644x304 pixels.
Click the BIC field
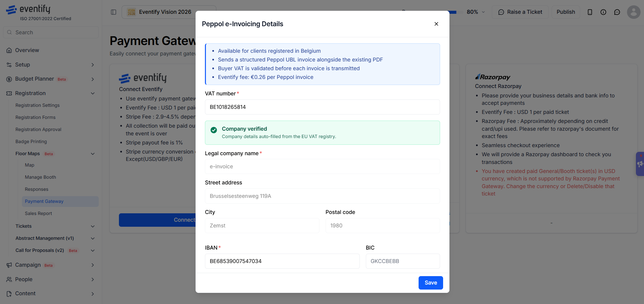tap(403, 261)
